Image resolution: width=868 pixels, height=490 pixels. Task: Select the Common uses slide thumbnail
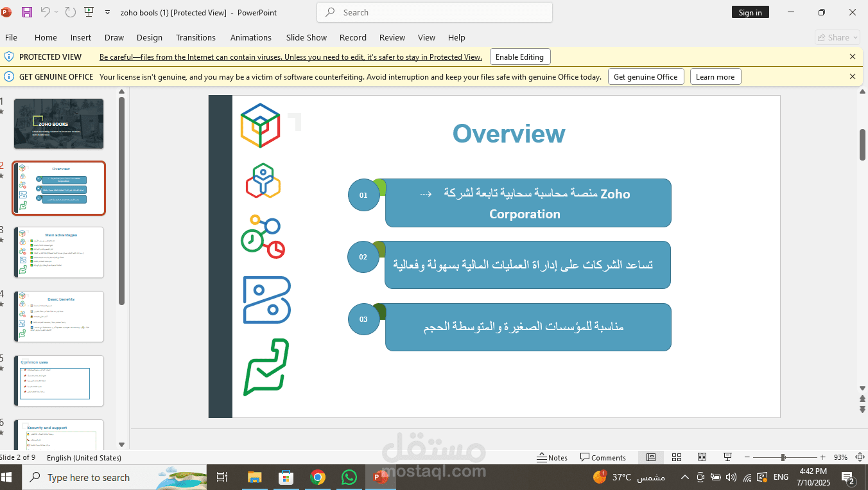point(59,381)
